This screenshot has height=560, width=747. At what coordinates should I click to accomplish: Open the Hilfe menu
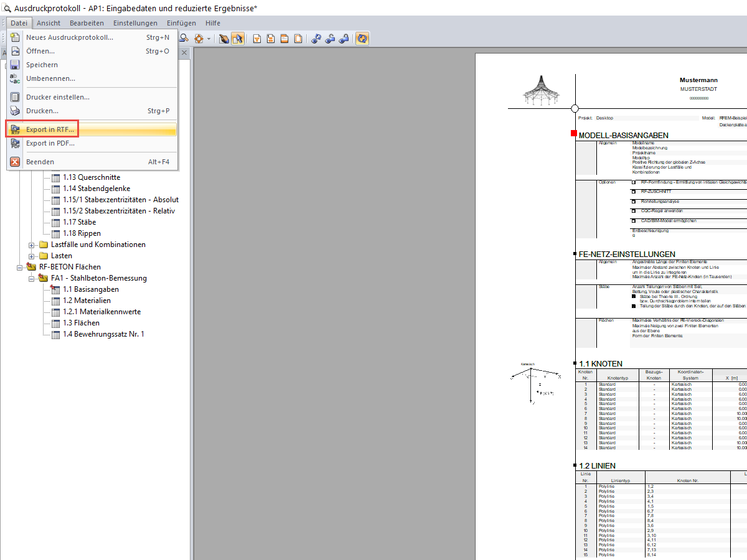[x=213, y=23]
